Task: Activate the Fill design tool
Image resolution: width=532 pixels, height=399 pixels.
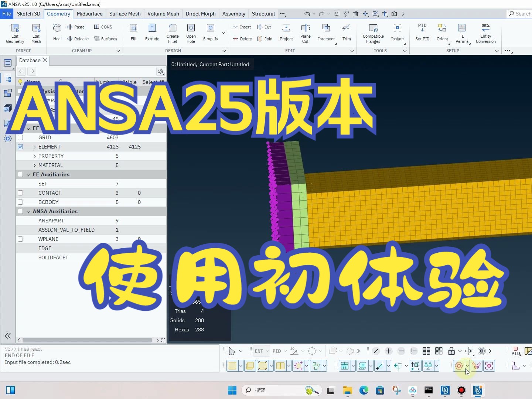Action: pyautogui.click(x=133, y=33)
